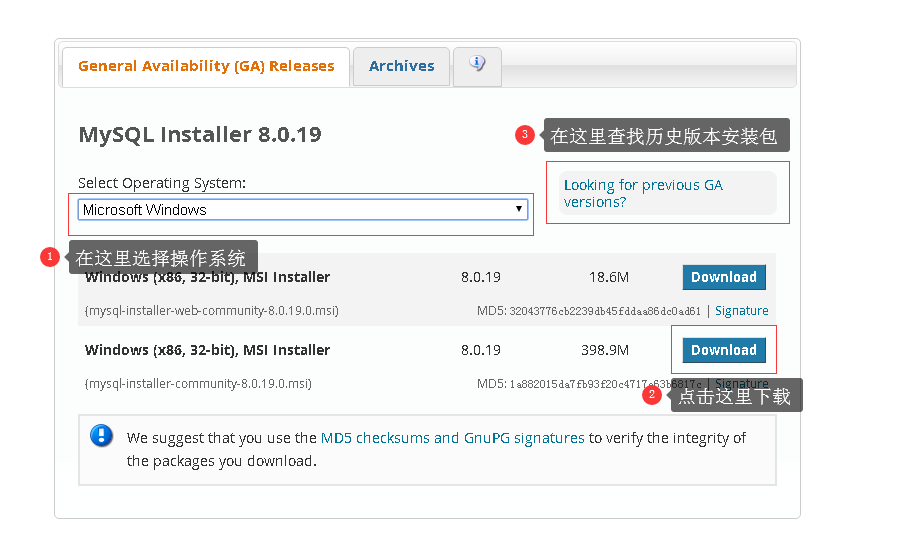Viewport: 916px width, 543px height.
Task: Select version 8.0.19 in the 398.9M row
Action: (481, 350)
